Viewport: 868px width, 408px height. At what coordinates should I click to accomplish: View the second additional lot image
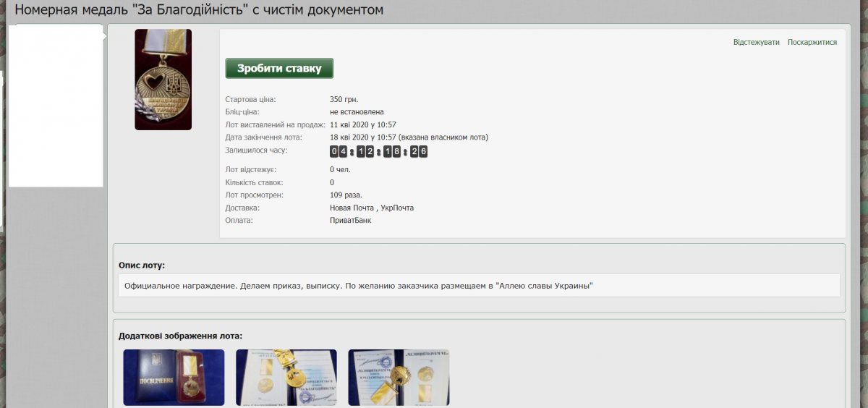[286, 377]
